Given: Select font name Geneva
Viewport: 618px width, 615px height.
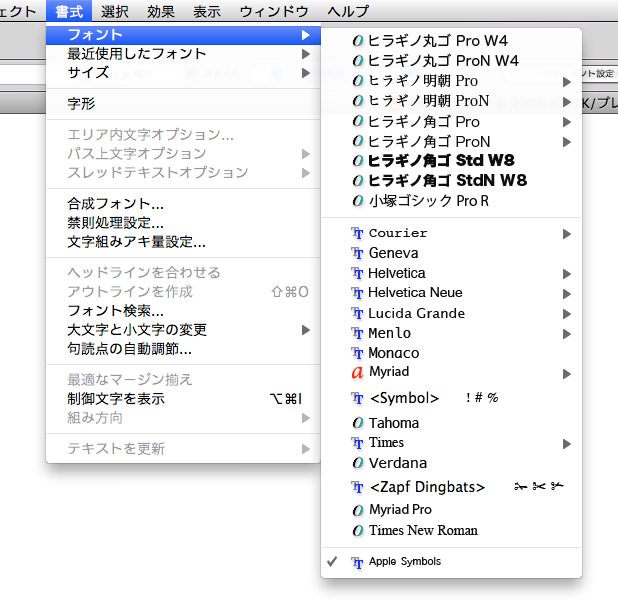Looking at the screenshot, I should [393, 253].
